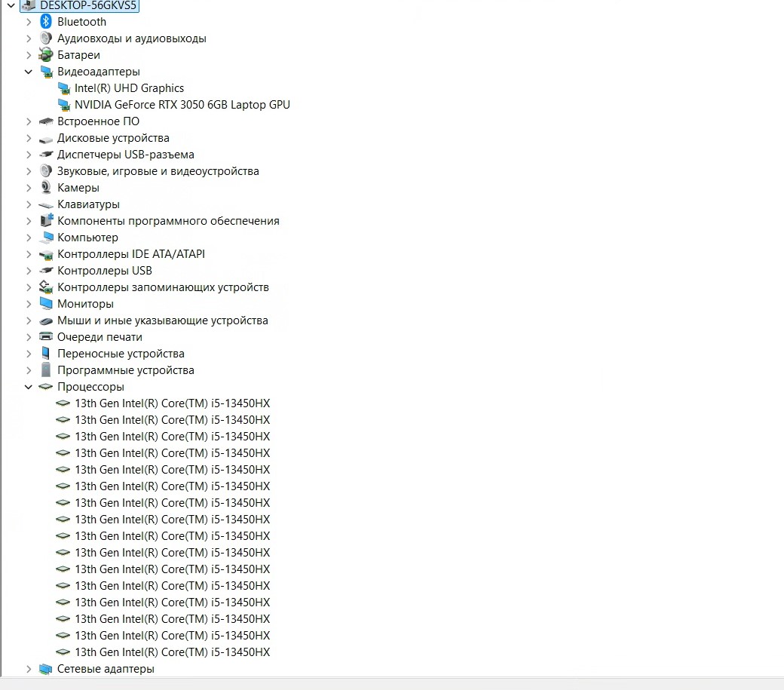The image size is (784, 690).
Task: Click the Bluetooth category icon
Action: point(46,22)
